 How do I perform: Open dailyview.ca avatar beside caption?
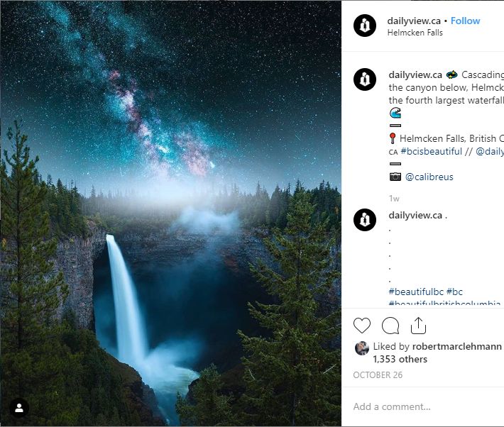pyautogui.click(x=365, y=79)
